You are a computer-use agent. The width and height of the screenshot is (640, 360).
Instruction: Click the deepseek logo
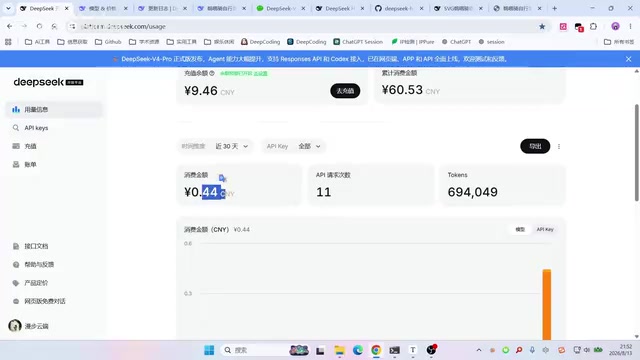[48, 82]
